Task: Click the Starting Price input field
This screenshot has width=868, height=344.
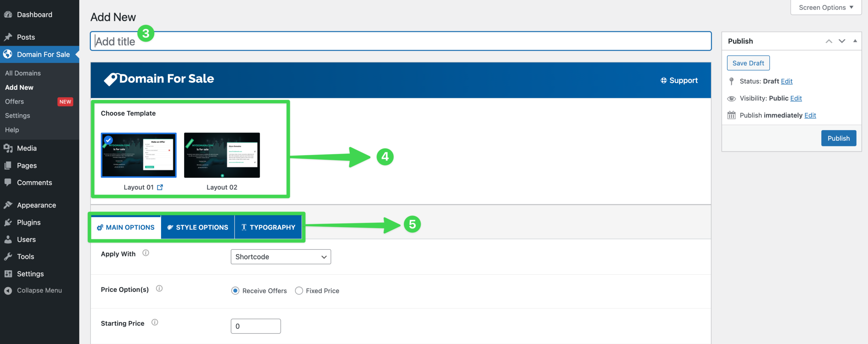Action: point(256,326)
